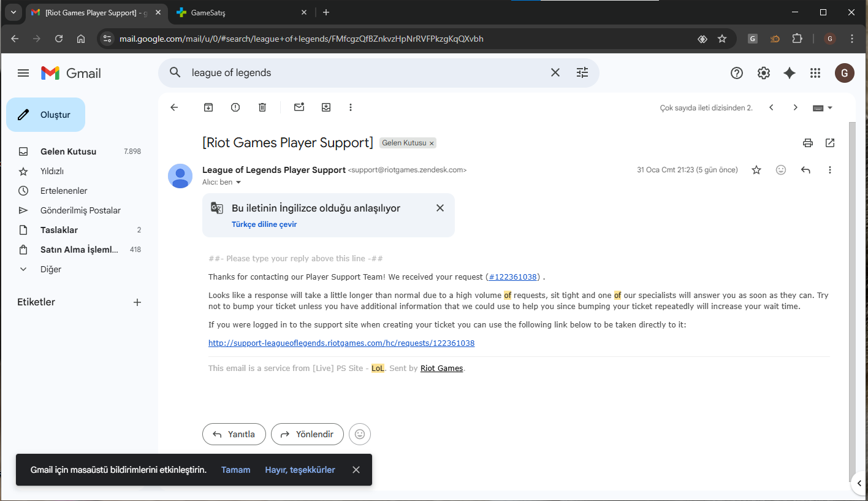This screenshot has width=868, height=501.
Task: Remove Gelen Kutusu label from email
Action: 432,143
